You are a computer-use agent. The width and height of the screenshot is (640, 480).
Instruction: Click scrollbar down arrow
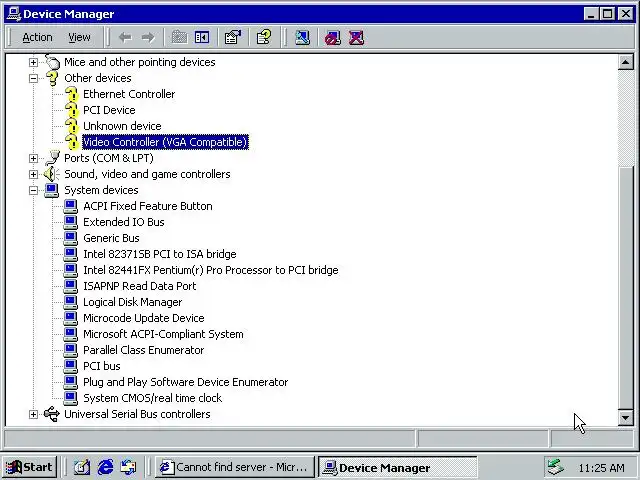(626, 418)
